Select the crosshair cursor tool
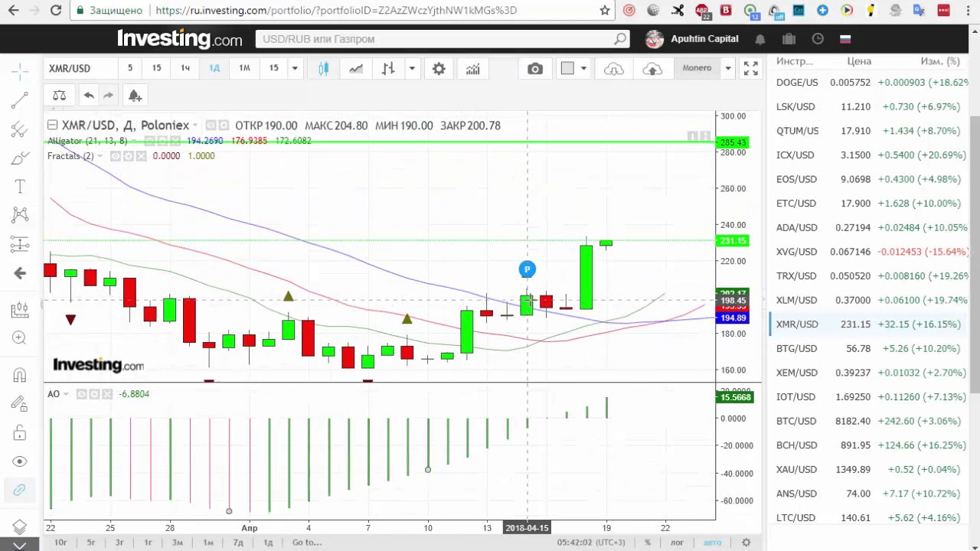Screen dimensions: 980x551 (x=20, y=71)
